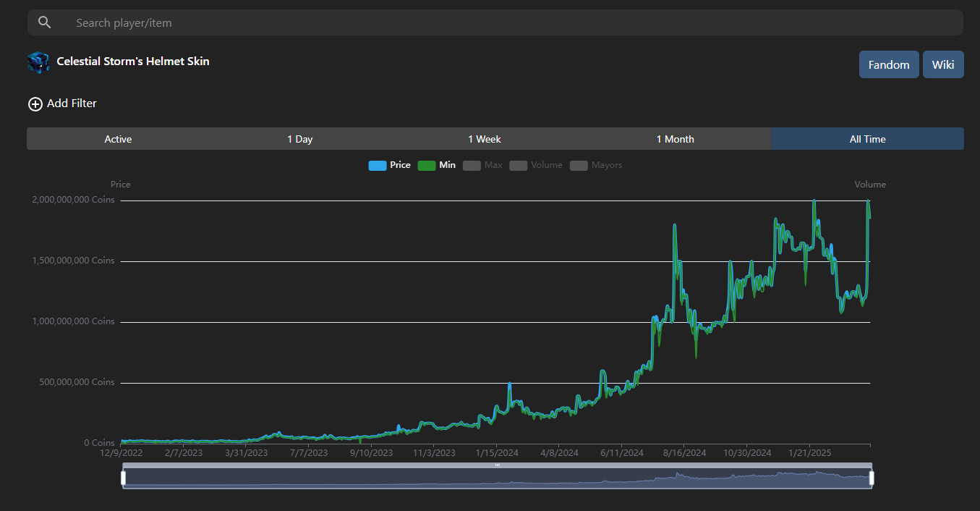
Task: Enable the Max series legend
Action: pos(482,165)
